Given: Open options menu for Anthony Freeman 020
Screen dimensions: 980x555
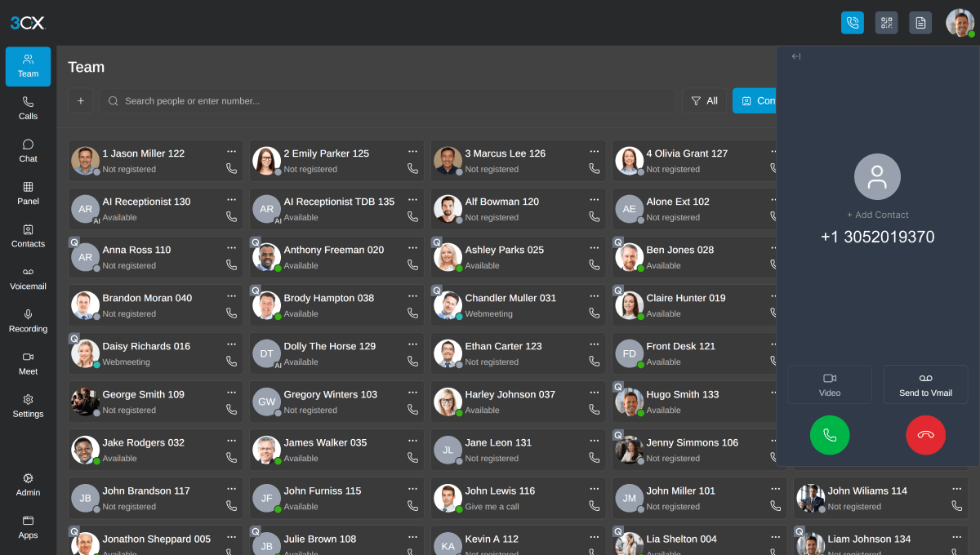Looking at the screenshot, I should click(412, 248).
